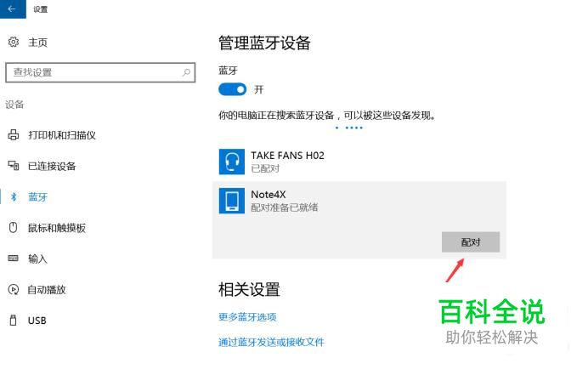The width and height of the screenshot is (588, 375).
Task: Open 鼠标和触摸板 settings
Action: click(57, 228)
